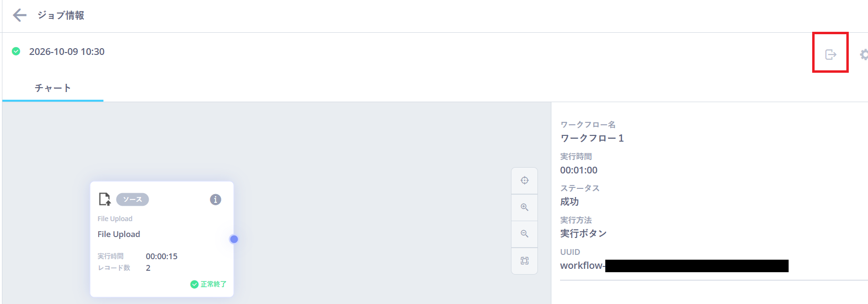The image size is (868, 304).
Task: Zoom in on the chart canvas
Action: pyautogui.click(x=524, y=207)
